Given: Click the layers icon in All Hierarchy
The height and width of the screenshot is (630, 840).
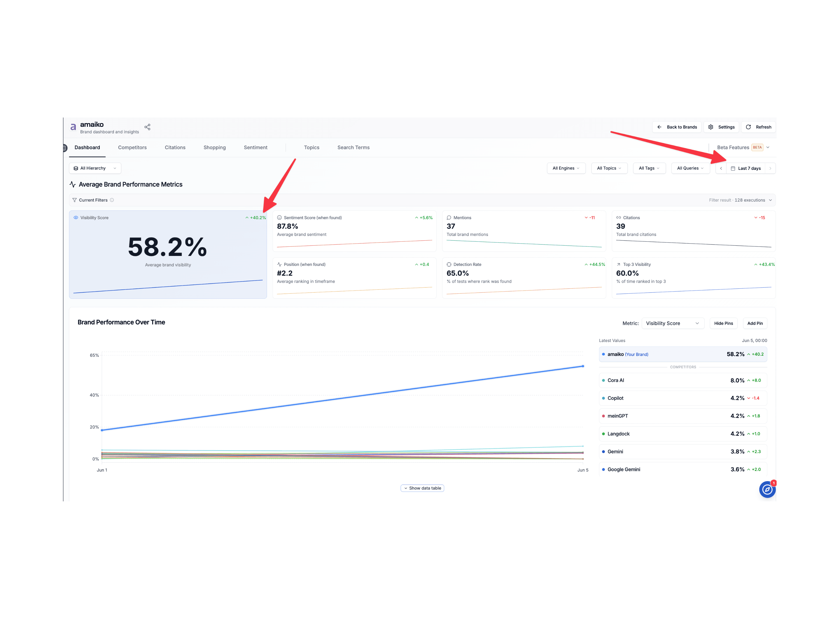Looking at the screenshot, I should (x=76, y=168).
